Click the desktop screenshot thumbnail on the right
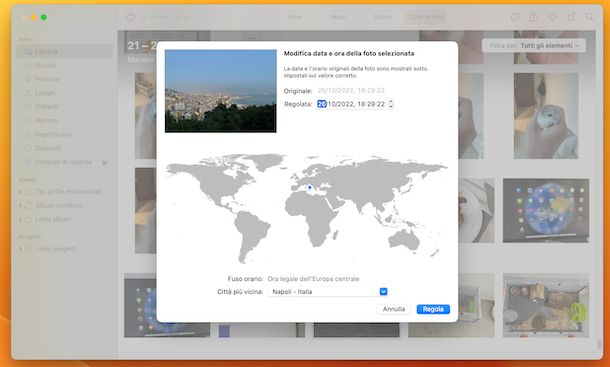This screenshot has height=367, width=610. point(546,211)
